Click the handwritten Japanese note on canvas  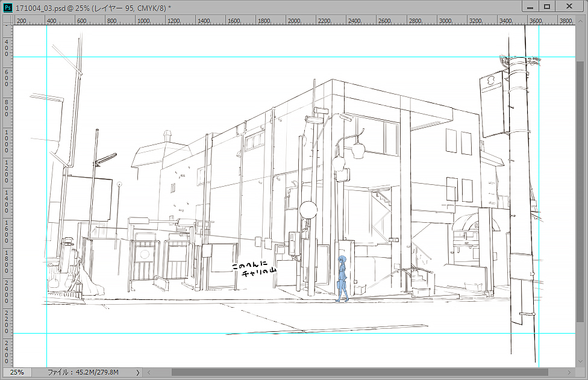coord(254,269)
